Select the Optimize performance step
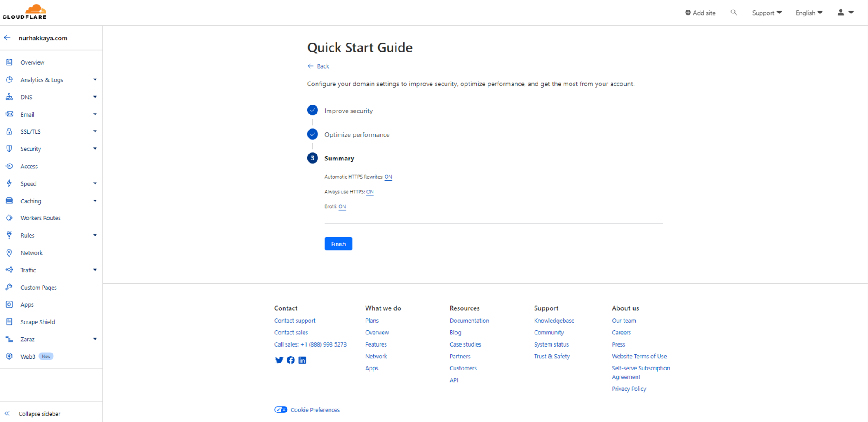Image resolution: width=868 pixels, height=422 pixels. coord(348,134)
